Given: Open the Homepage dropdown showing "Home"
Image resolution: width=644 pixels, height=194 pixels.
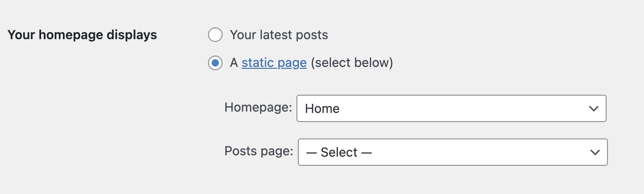Looking at the screenshot, I should [x=451, y=108].
